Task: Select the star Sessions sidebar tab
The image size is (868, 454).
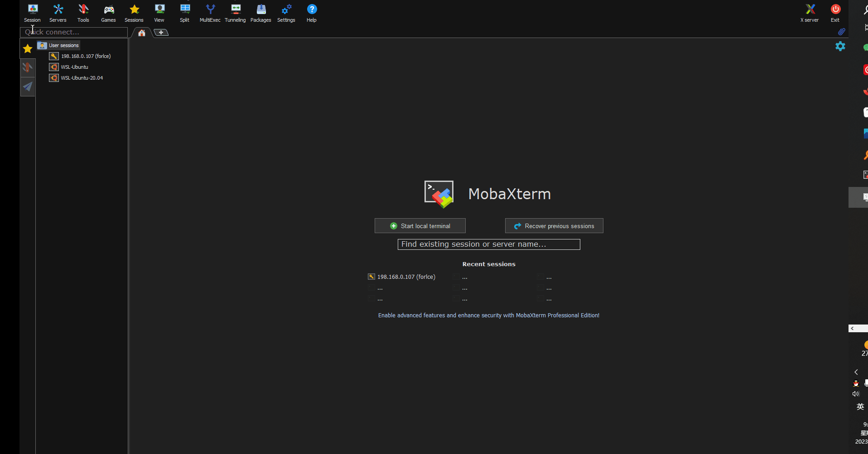Action: (x=28, y=49)
